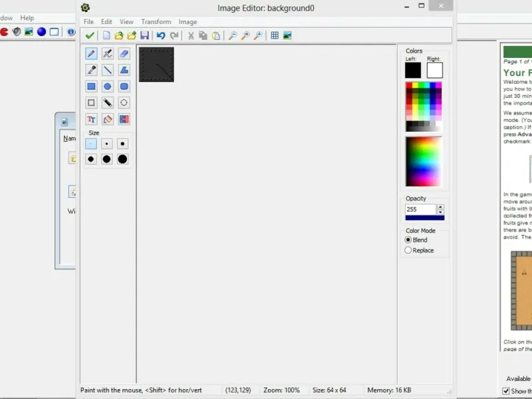Select the Rounded Rectangle tool

pyautogui.click(x=124, y=86)
